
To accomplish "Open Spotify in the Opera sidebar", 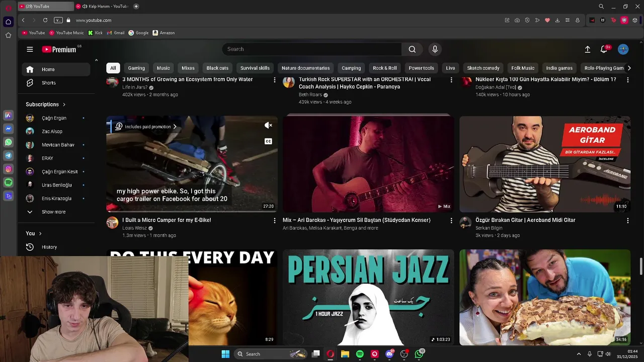I will point(9,183).
